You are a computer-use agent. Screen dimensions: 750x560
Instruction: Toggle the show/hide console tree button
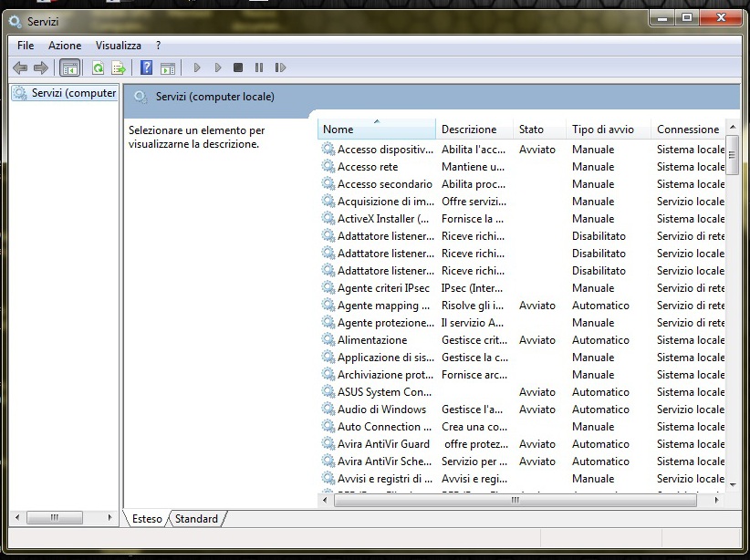(69, 67)
